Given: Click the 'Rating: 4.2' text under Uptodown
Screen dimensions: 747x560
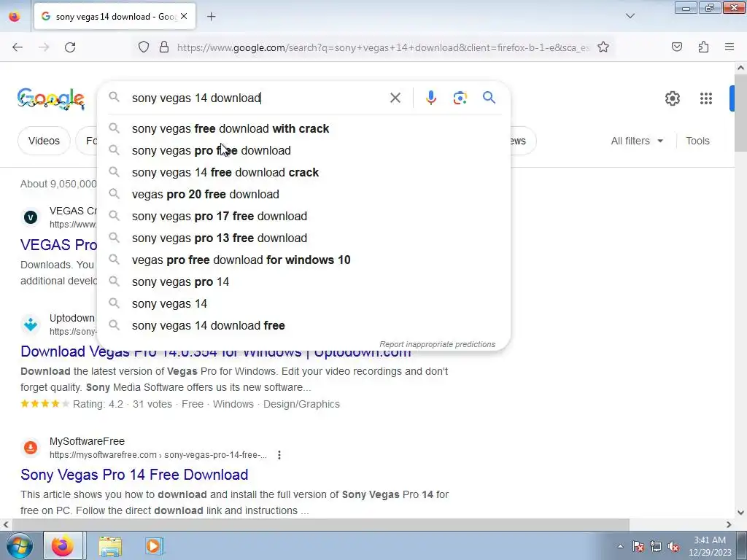Looking at the screenshot, I should pos(98,404).
